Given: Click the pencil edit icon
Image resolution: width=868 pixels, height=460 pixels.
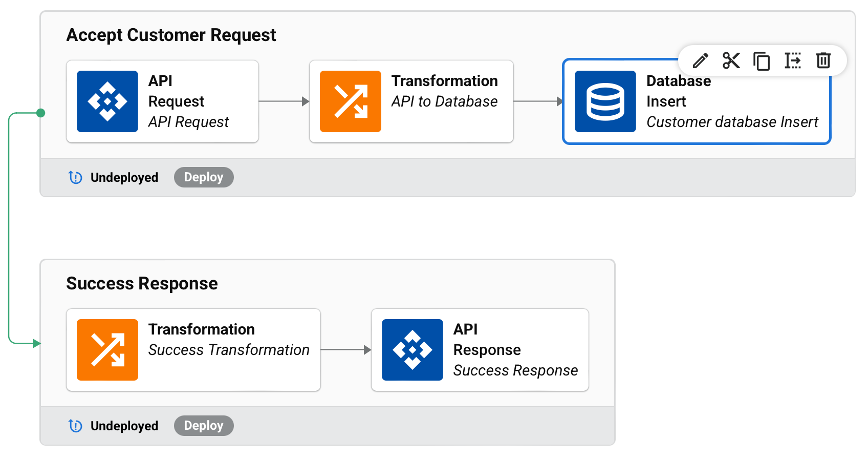Looking at the screenshot, I should coord(700,61).
